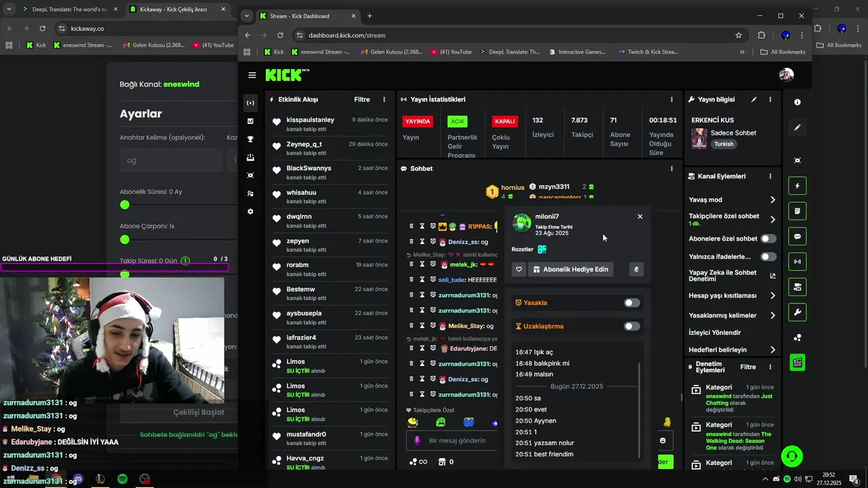Click the heart follow icon in milonii7 card
The image size is (868, 488).
click(x=519, y=270)
